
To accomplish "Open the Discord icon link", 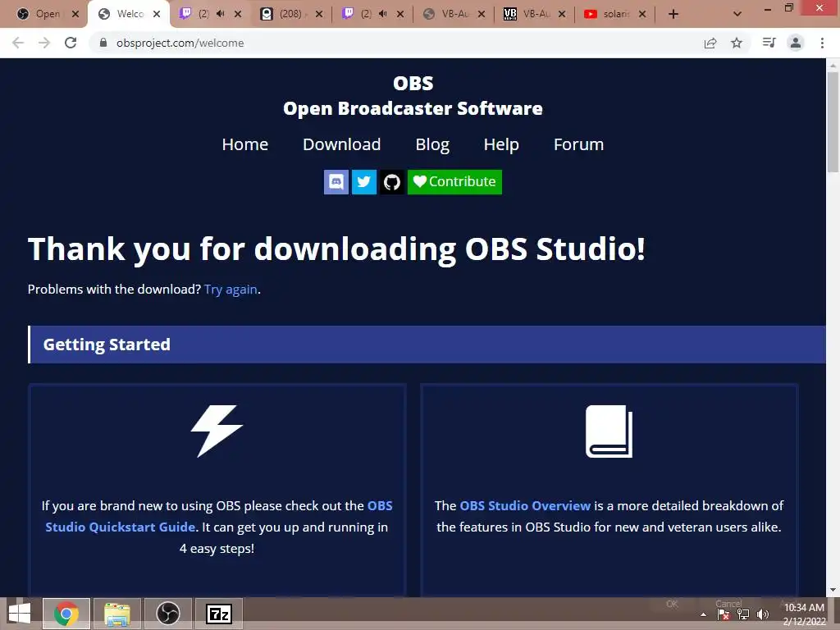I will [336, 182].
